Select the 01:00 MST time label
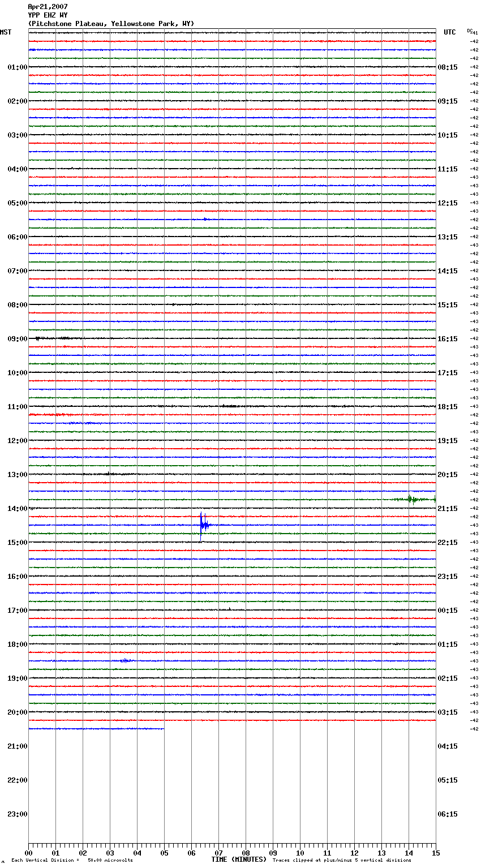This screenshot has height=868, width=481. tap(18, 67)
